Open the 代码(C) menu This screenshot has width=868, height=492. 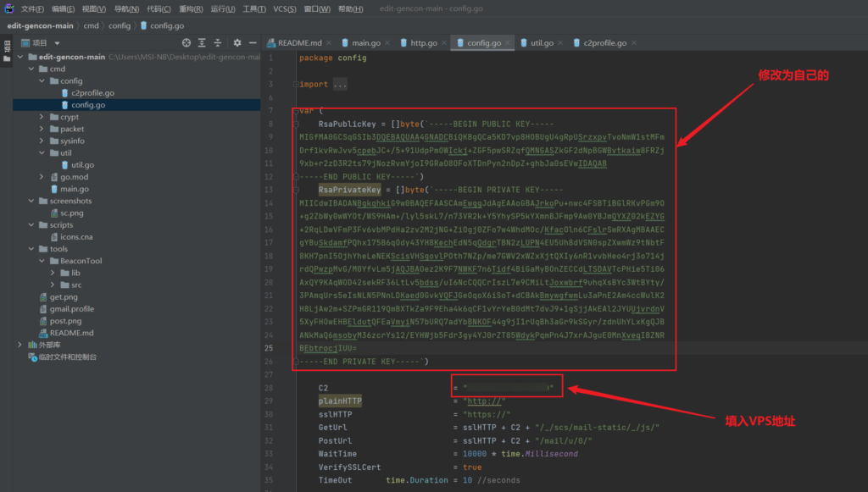pyautogui.click(x=159, y=8)
